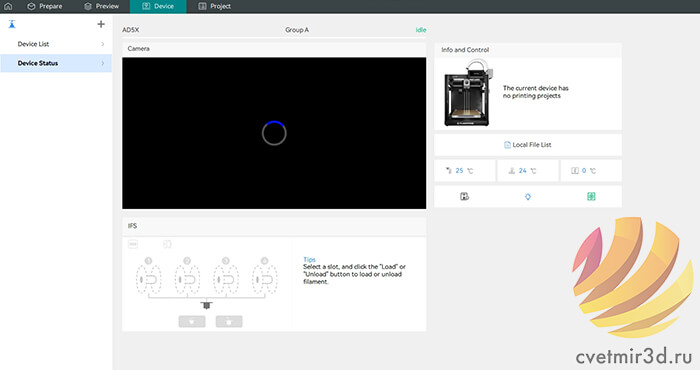
Task: Click the no printing projects message
Action: 536,92
